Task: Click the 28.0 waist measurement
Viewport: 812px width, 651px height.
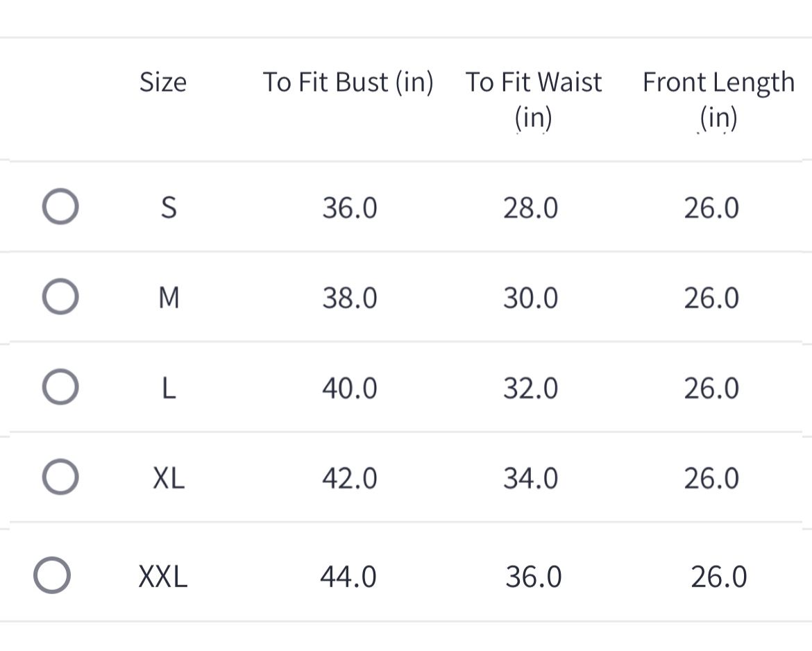Action: pos(531,208)
